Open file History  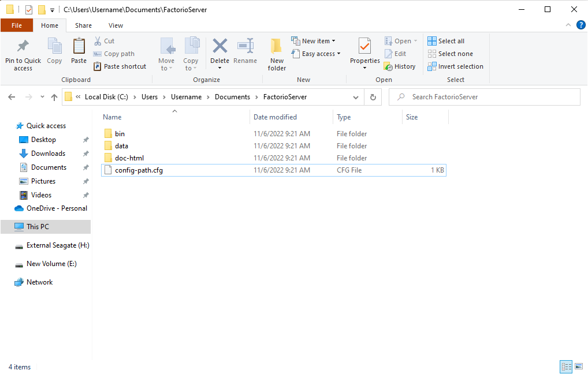click(x=400, y=66)
